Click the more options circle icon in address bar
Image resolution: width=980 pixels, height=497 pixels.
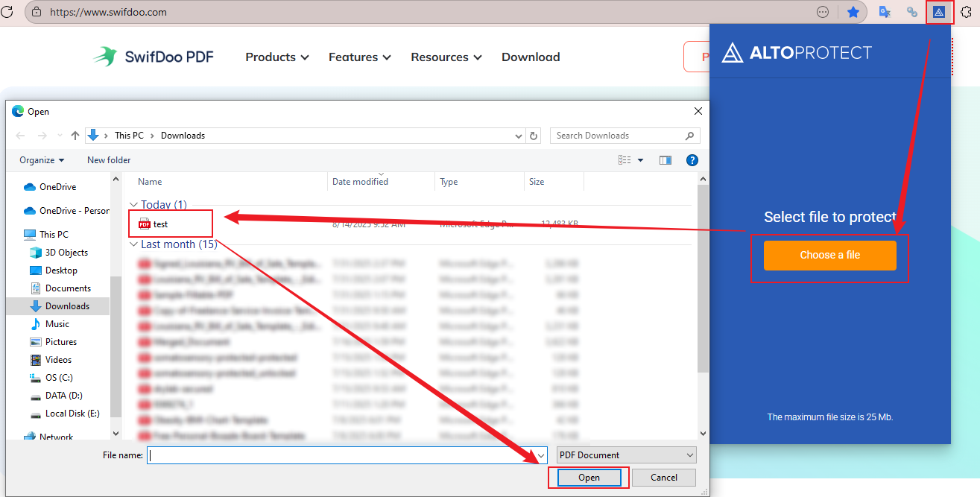click(x=823, y=12)
